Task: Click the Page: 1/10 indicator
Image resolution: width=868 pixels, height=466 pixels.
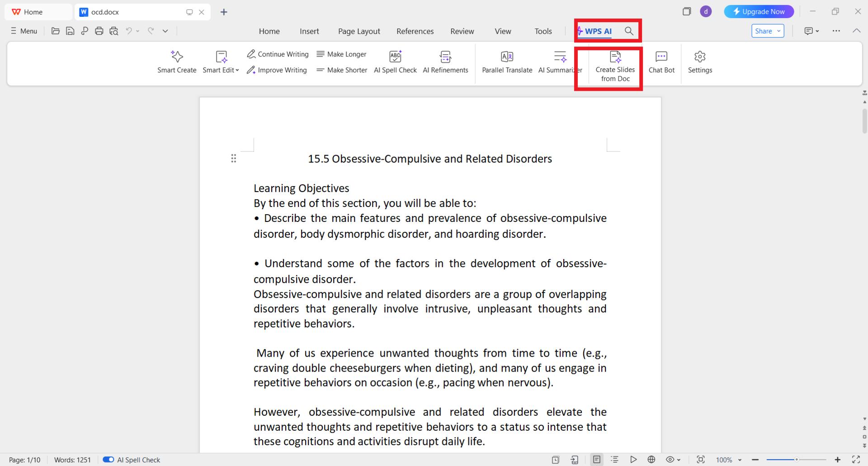Action: [24, 460]
